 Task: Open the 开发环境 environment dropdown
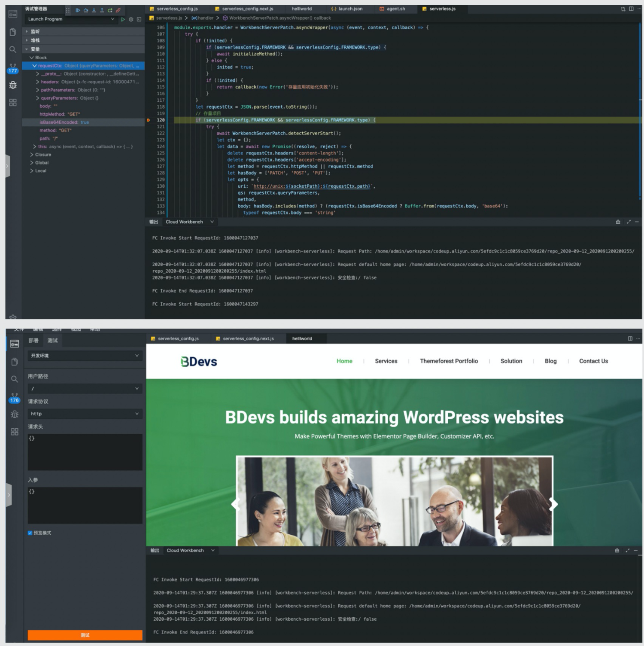tap(85, 356)
